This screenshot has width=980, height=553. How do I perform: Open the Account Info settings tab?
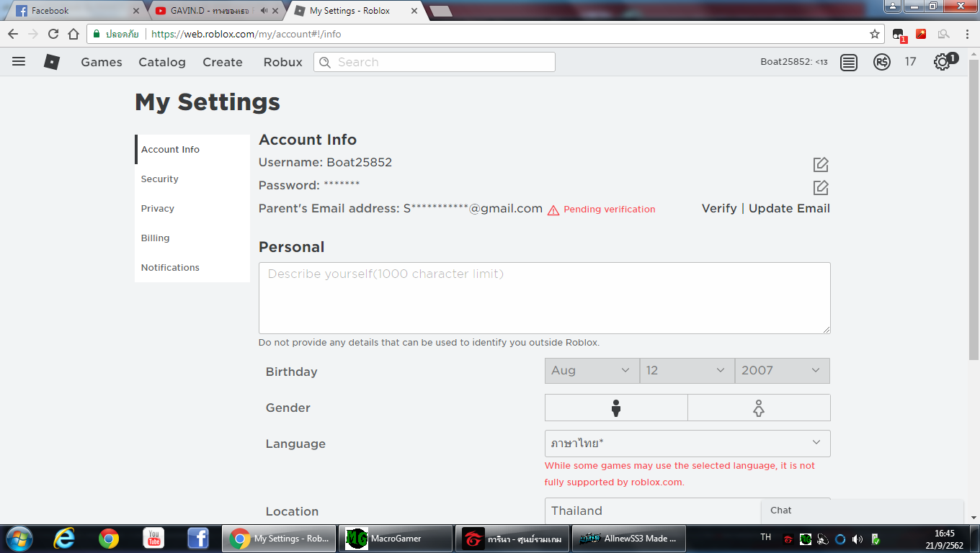click(x=192, y=150)
